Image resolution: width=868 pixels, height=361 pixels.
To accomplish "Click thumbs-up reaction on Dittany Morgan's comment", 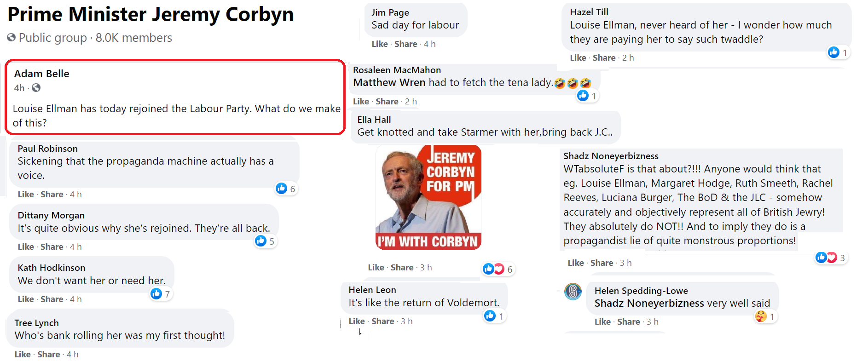I will click(261, 241).
